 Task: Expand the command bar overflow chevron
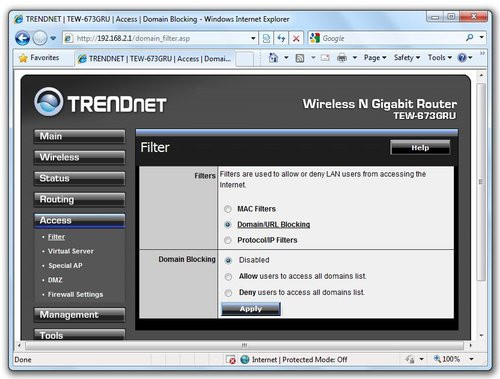point(482,53)
